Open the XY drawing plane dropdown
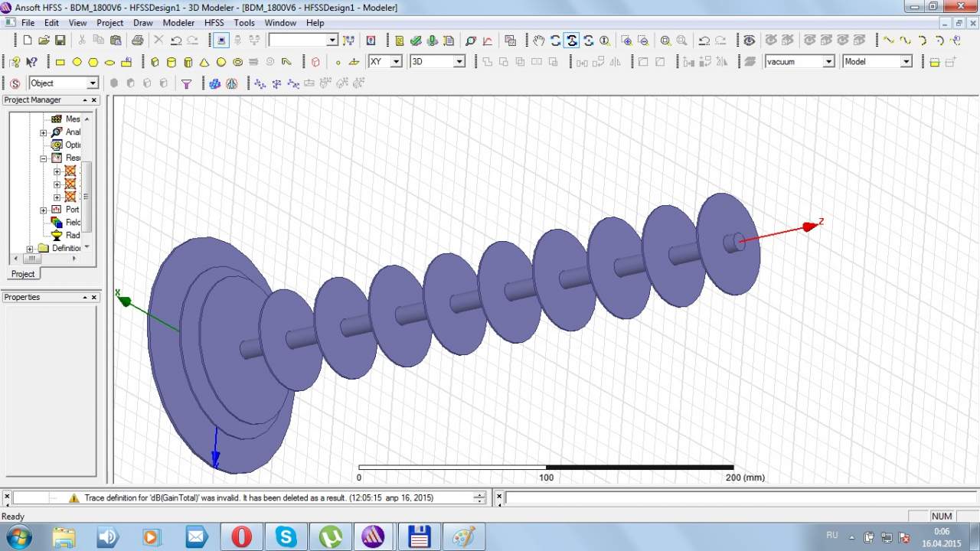 click(396, 62)
